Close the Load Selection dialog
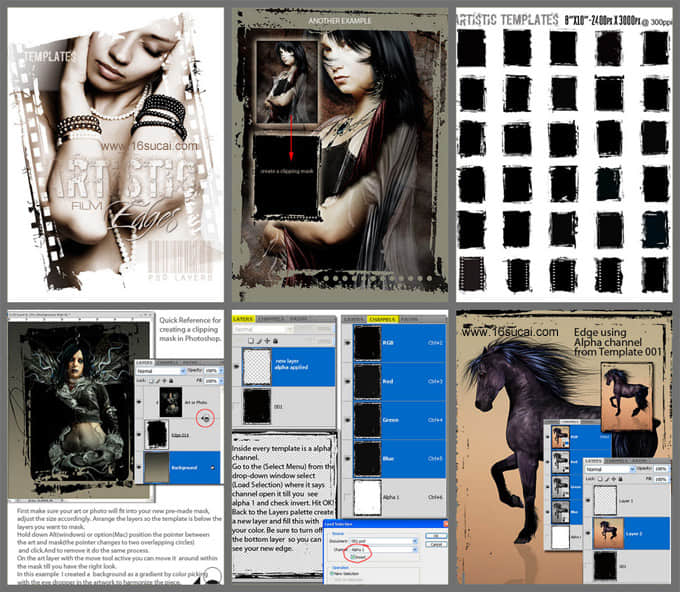 [445, 524]
